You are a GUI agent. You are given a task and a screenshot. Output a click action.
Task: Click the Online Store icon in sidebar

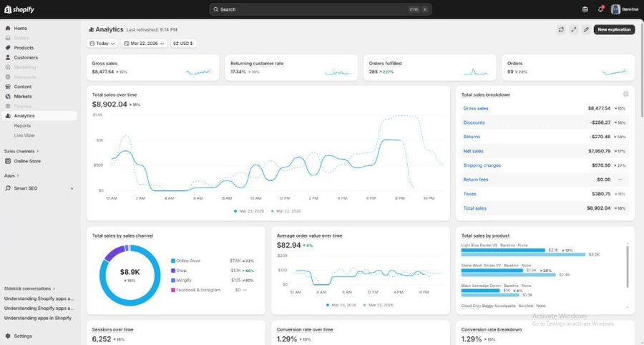(x=8, y=161)
